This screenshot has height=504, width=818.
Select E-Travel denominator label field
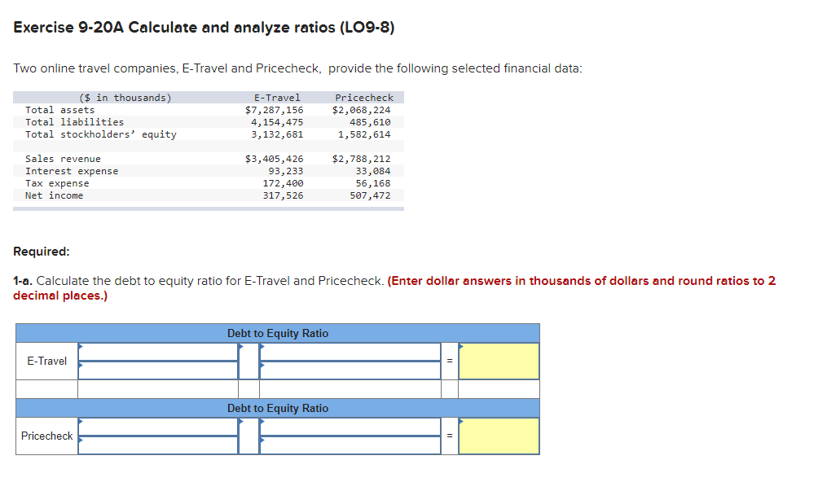pos(158,370)
